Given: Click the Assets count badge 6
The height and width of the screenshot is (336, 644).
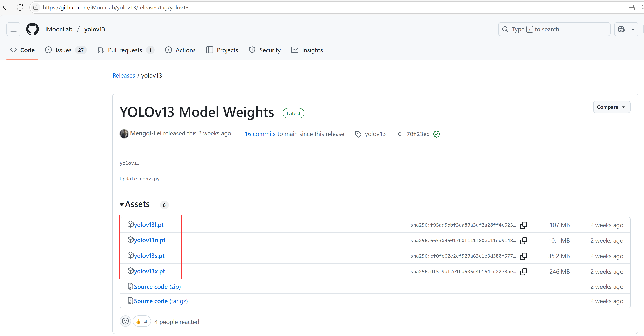Looking at the screenshot, I should point(164,205).
